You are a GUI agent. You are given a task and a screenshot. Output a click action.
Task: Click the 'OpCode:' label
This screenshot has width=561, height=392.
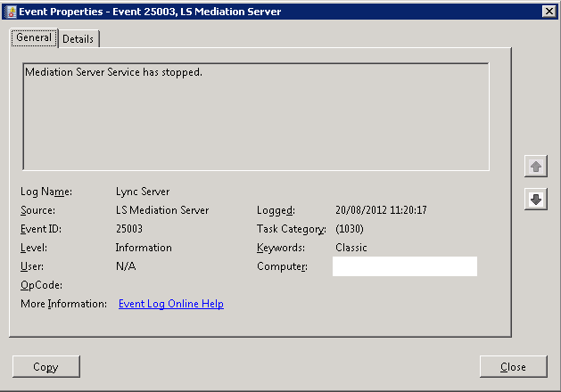click(41, 285)
